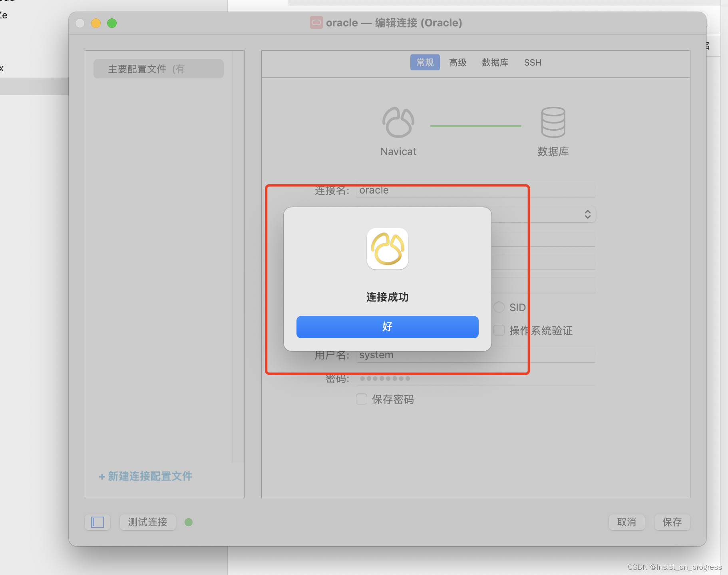The image size is (728, 575).
Task: Click the 新建连接配置文件 link
Action: pyautogui.click(x=145, y=476)
